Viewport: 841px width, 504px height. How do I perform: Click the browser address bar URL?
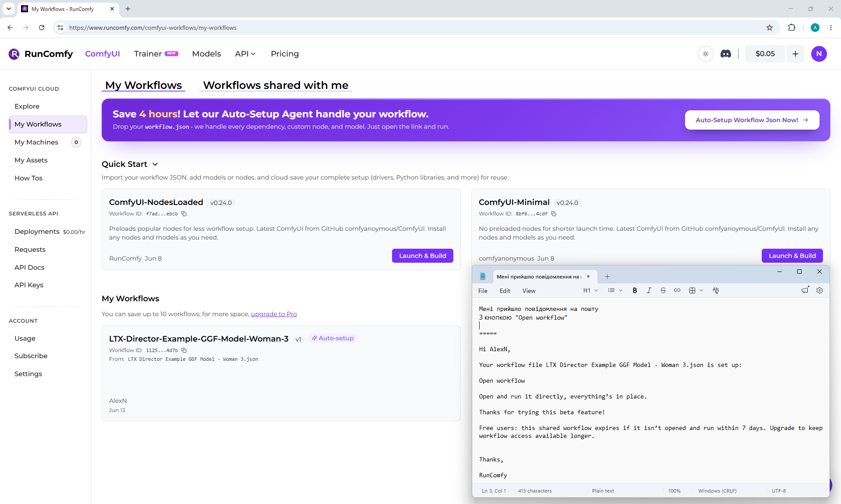click(x=153, y=28)
